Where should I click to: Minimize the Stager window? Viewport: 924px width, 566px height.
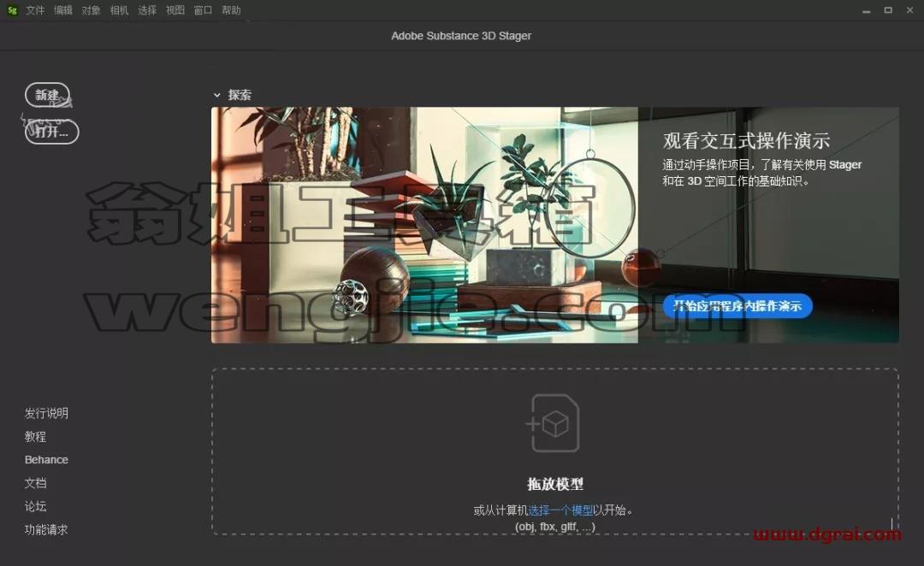pos(866,10)
